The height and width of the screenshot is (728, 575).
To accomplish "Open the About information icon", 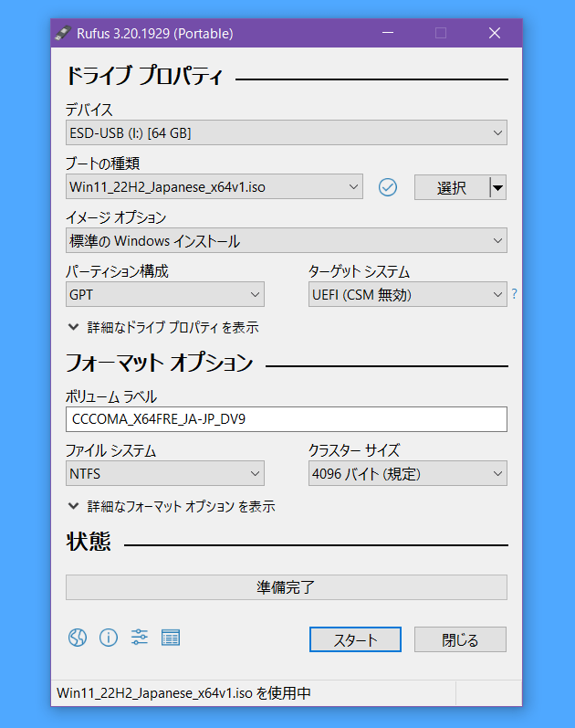I will pyautogui.click(x=109, y=638).
